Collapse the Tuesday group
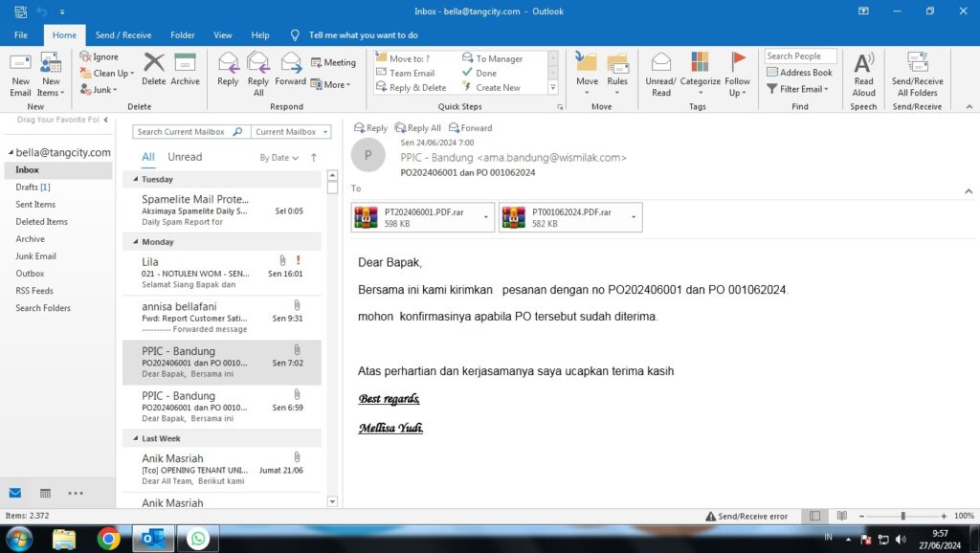This screenshot has height=553, width=980. [136, 179]
